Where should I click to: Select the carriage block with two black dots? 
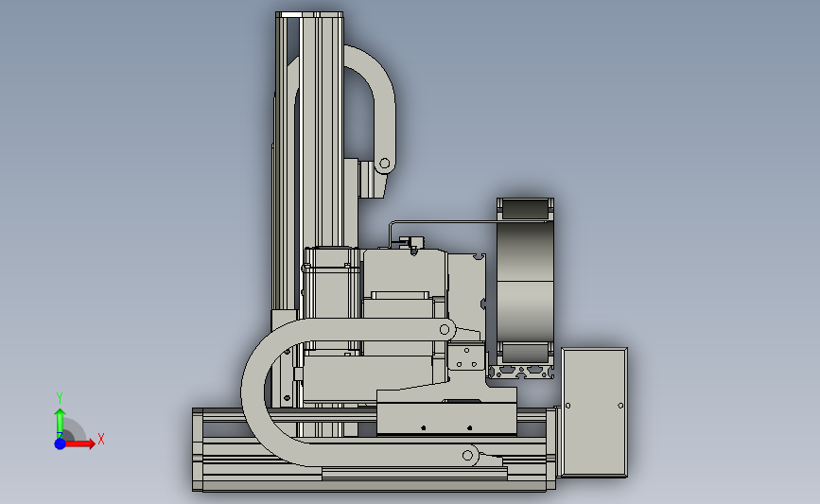coord(446,418)
